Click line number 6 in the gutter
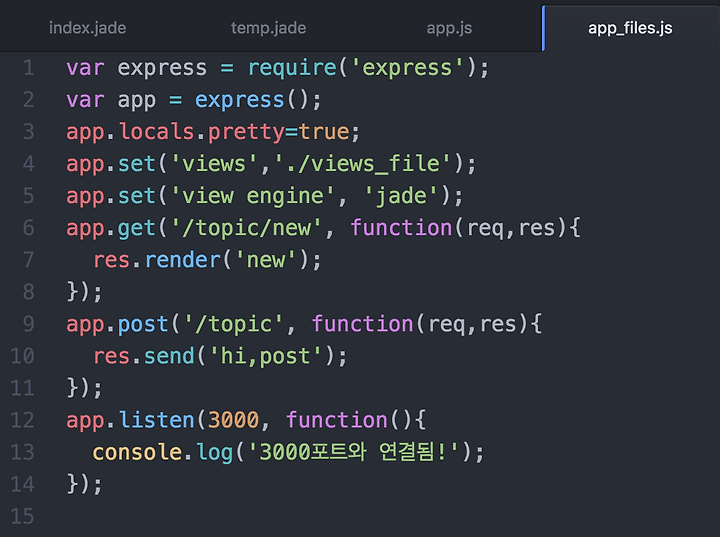This screenshot has height=537, width=720. [28, 228]
